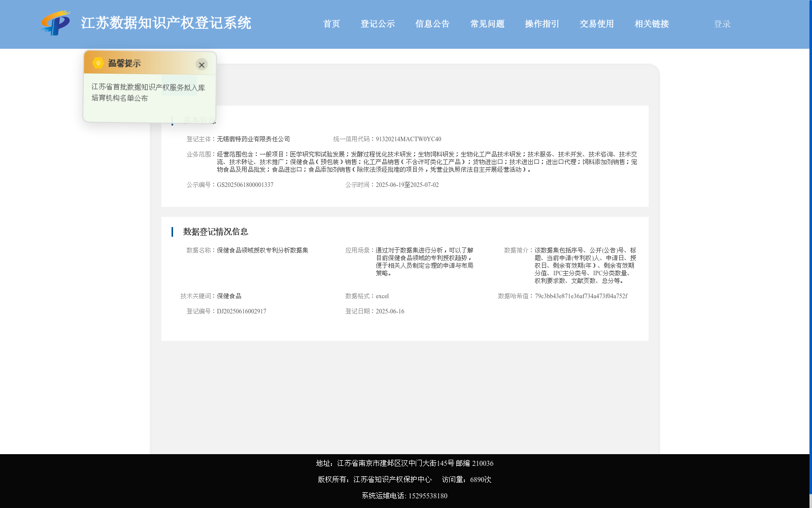Click the 数据简介 description text
This screenshot has width=812, height=508.
click(585, 266)
